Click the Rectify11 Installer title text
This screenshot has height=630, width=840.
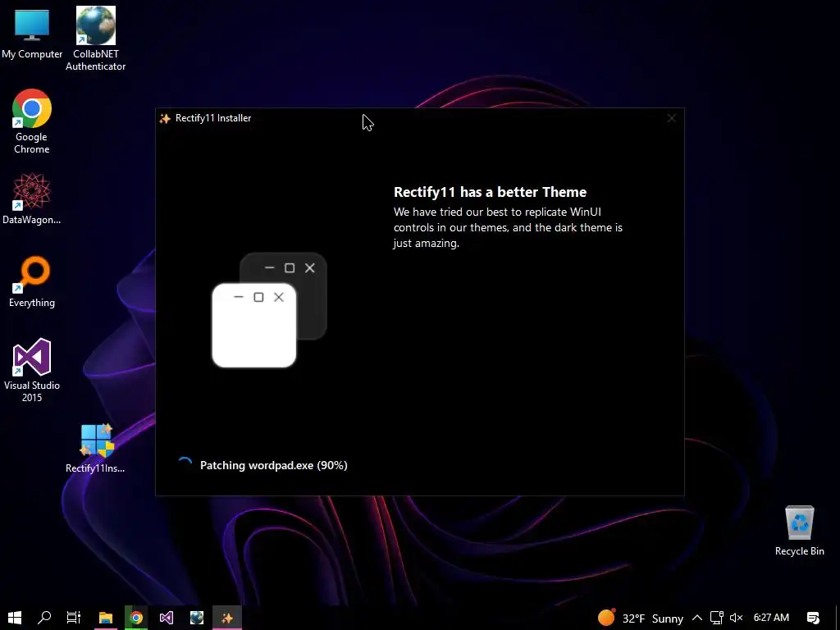[x=213, y=118]
